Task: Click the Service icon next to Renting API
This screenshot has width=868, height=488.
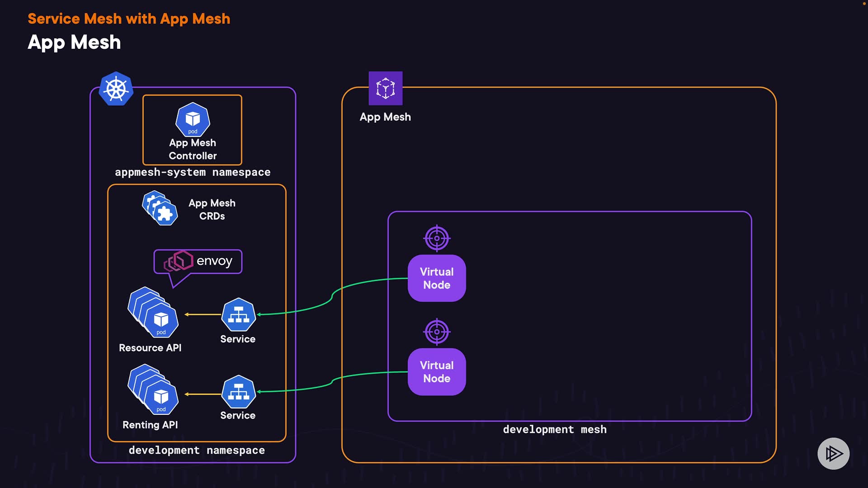Action: (238, 392)
